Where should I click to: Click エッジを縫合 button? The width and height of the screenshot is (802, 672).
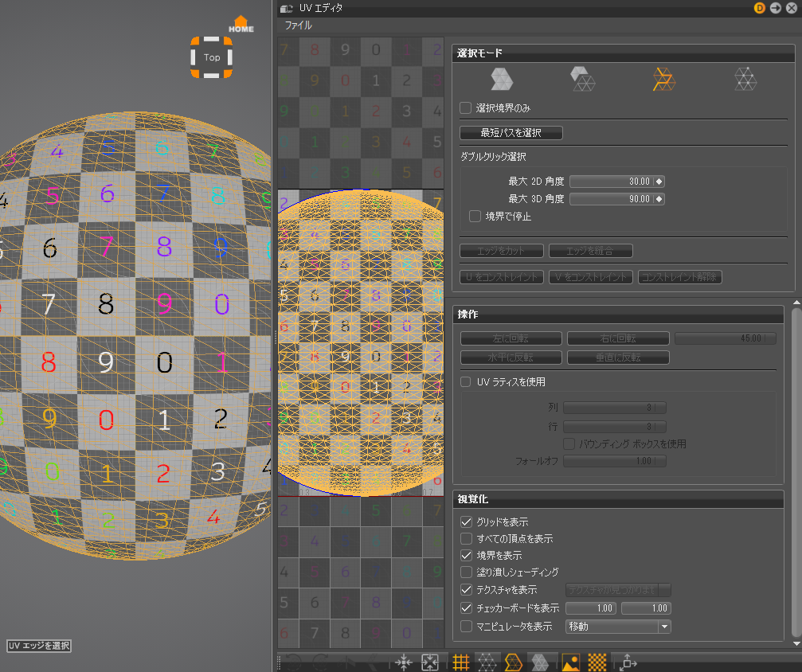click(590, 251)
